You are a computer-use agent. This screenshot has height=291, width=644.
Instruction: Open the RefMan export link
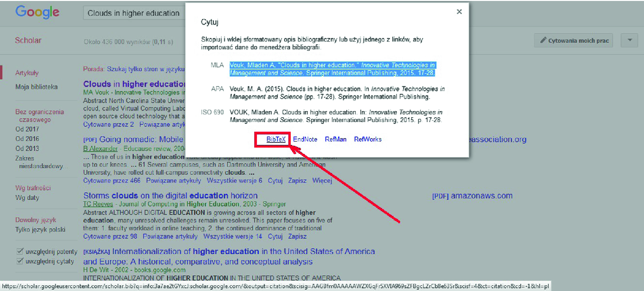pos(336,139)
